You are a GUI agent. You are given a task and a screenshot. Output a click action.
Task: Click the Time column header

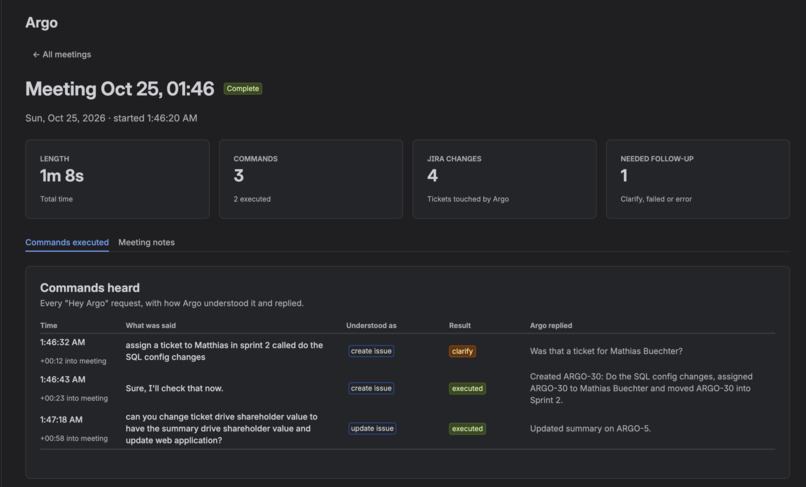click(x=49, y=326)
